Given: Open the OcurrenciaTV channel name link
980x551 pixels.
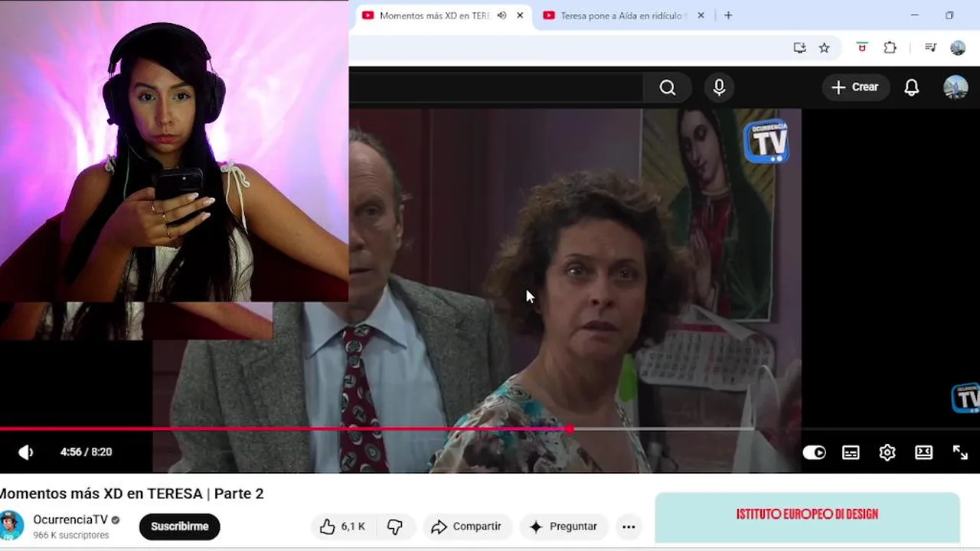Looking at the screenshot, I should (70, 520).
